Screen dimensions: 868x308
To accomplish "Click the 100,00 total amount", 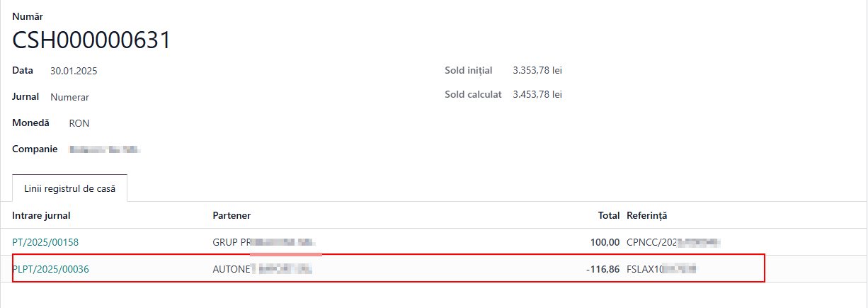I will click(x=605, y=242).
